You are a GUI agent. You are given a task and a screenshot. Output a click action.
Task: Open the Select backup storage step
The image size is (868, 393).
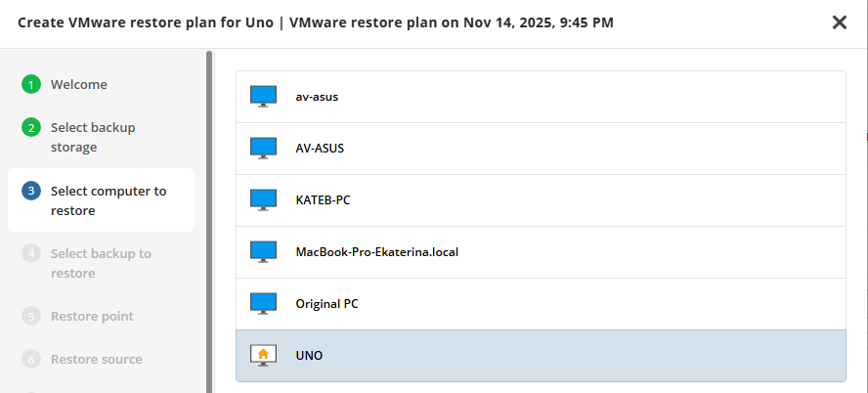pyautogui.click(x=93, y=138)
